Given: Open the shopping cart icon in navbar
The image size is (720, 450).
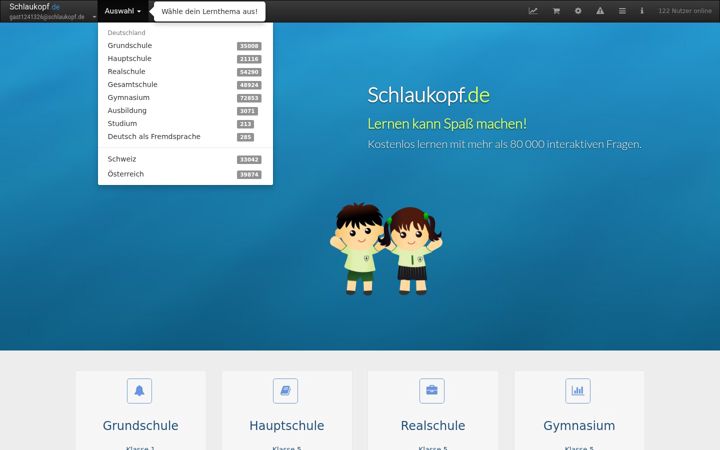Looking at the screenshot, I should (x=556, y=11).
